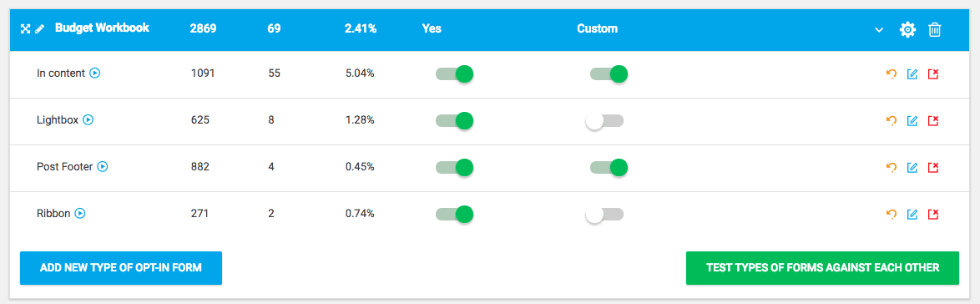Edit the Lightbox form

coord(912,121)
